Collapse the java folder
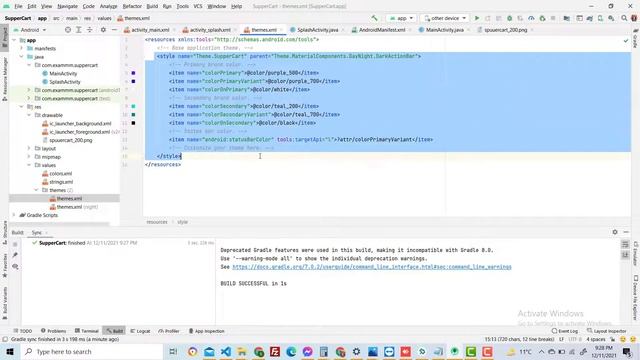 22,57
